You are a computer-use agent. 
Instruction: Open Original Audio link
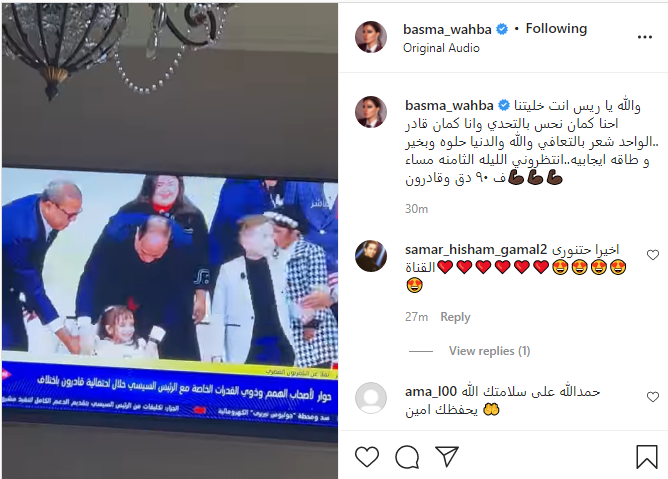point(441,48)
